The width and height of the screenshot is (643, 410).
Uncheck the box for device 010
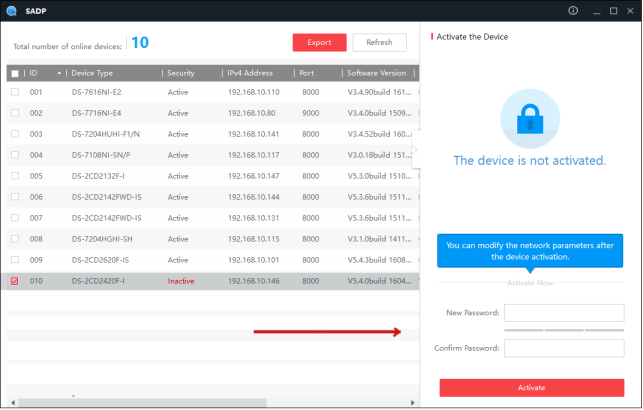(15, 281)
